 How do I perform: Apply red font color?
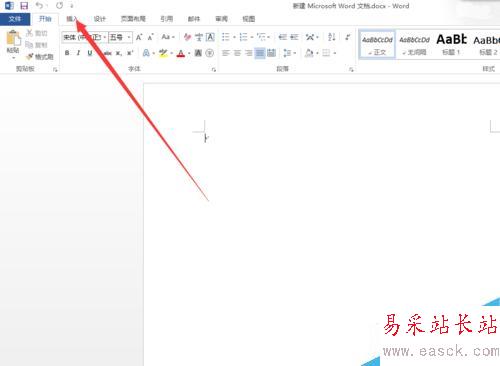(x=181, y=53)
